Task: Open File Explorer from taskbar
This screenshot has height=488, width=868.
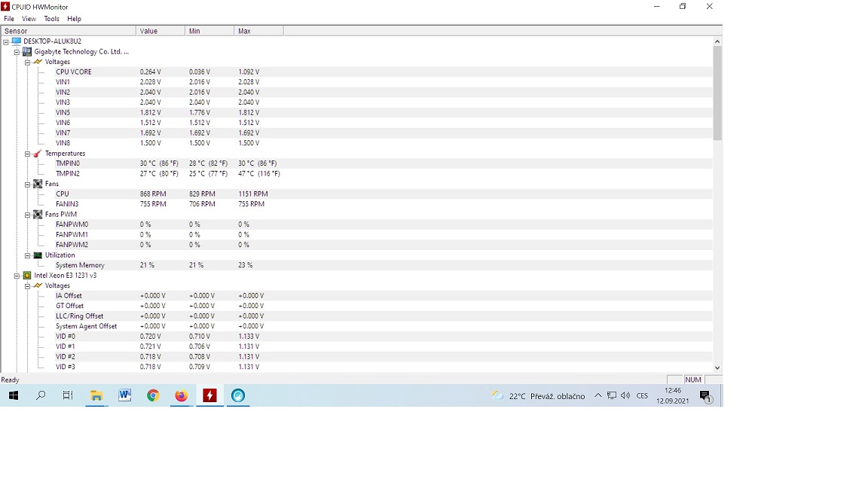Action: click(x=96, y=395)
